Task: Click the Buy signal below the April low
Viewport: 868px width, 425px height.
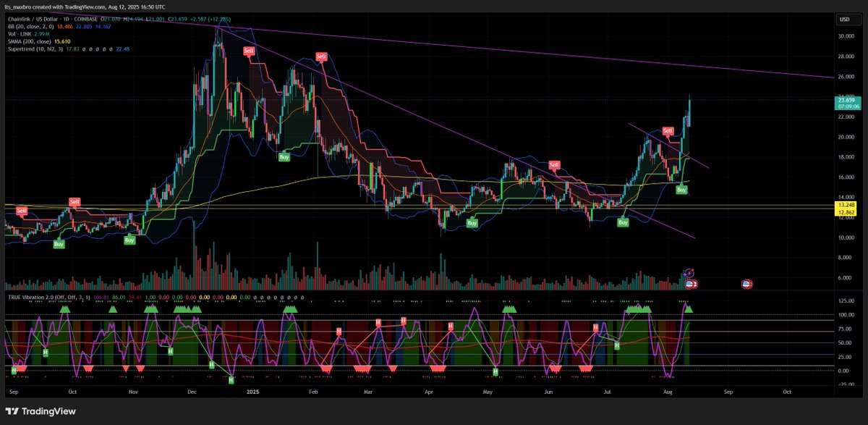Action: pos(472,224)
